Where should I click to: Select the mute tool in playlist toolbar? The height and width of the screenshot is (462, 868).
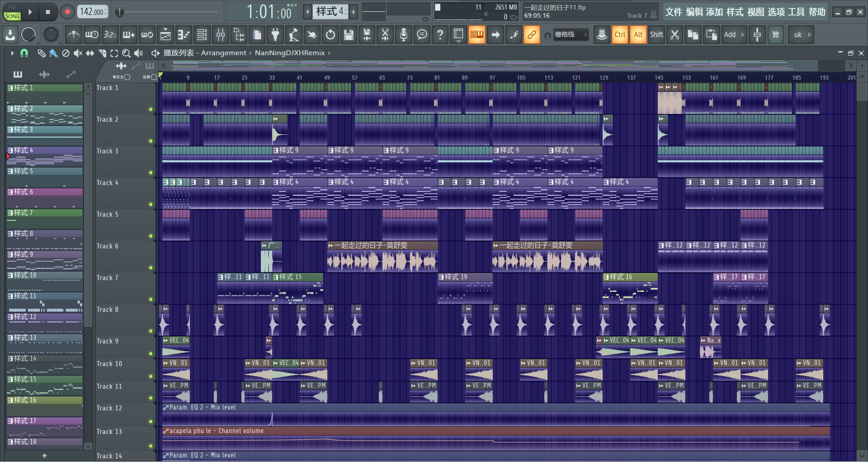point(78,53)
